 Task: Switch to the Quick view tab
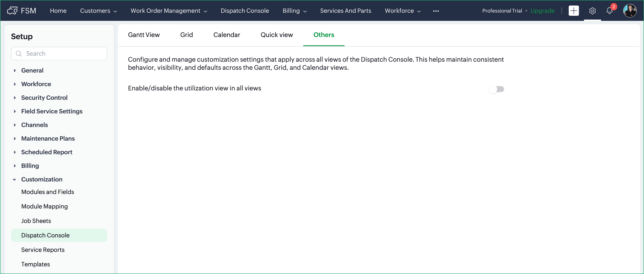click(276, 35)
